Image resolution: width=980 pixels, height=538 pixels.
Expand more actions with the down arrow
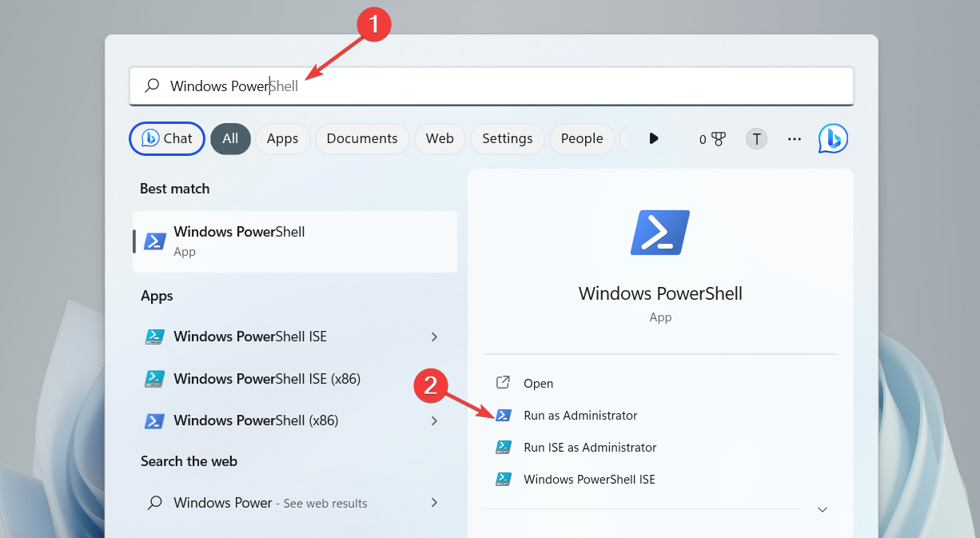click(x=822, y=509)
